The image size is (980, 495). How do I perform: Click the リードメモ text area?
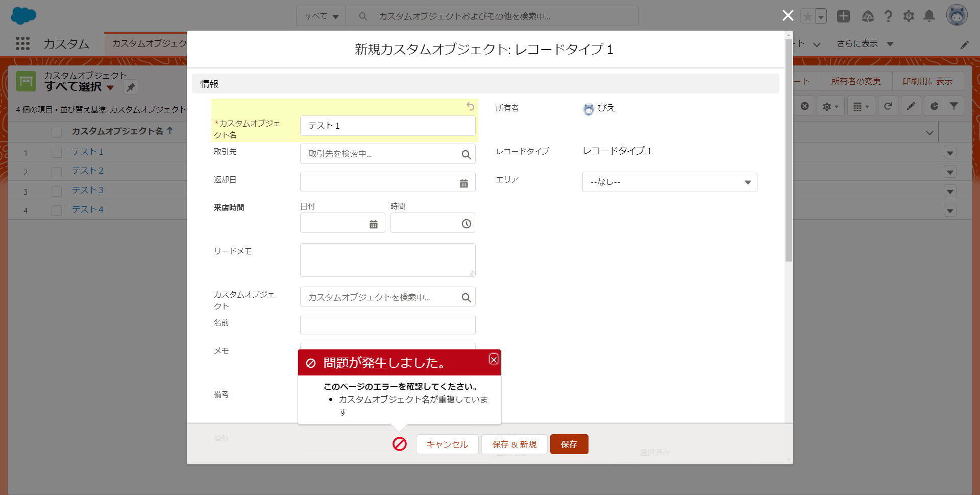[387, 260]
